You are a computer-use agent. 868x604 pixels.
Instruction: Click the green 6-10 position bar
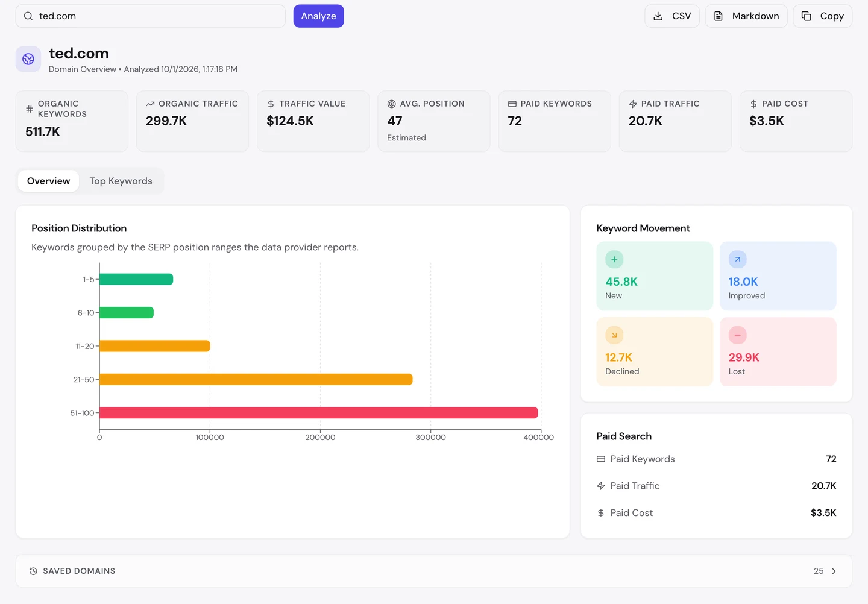[127, 313]
